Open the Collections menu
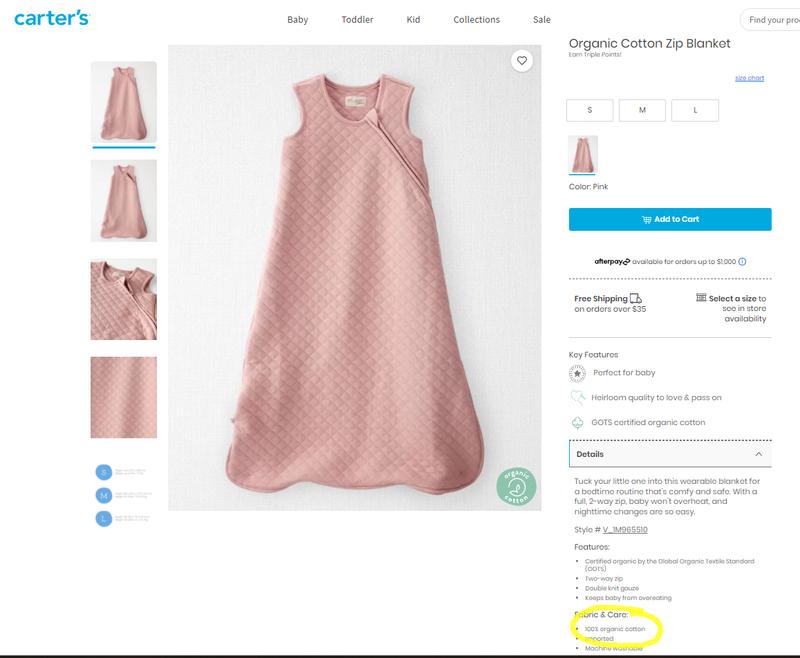 point(476,20)
